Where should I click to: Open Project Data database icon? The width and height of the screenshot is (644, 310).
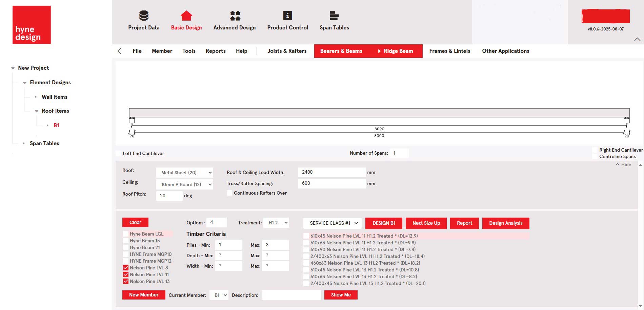point(144,16)
